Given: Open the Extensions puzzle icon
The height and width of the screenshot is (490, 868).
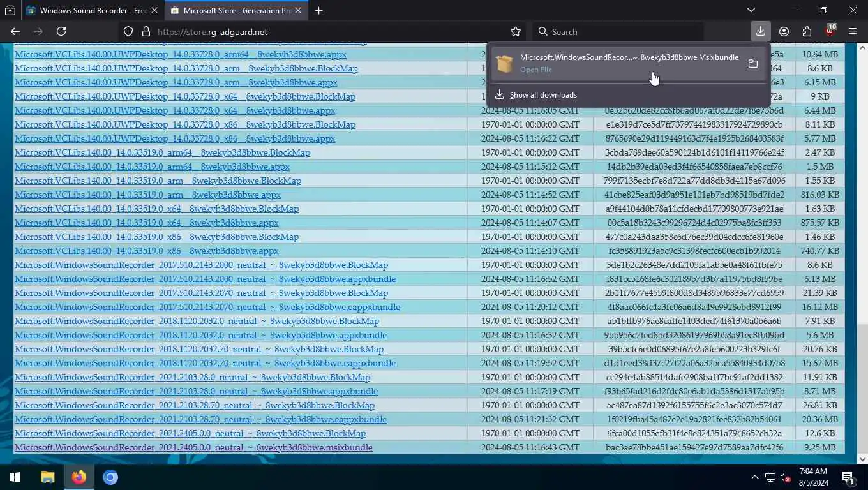Looking at the screenshot, I should pyautogui.click(x=807, y=31).
